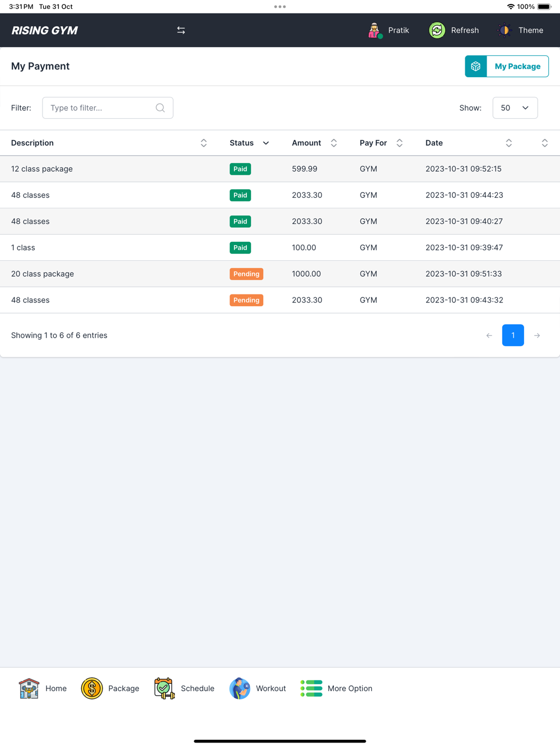Click the battery indicator in status bar
The width and height of the screenshot is (560, 747).
pyautogui.click(x=544, y=7)
